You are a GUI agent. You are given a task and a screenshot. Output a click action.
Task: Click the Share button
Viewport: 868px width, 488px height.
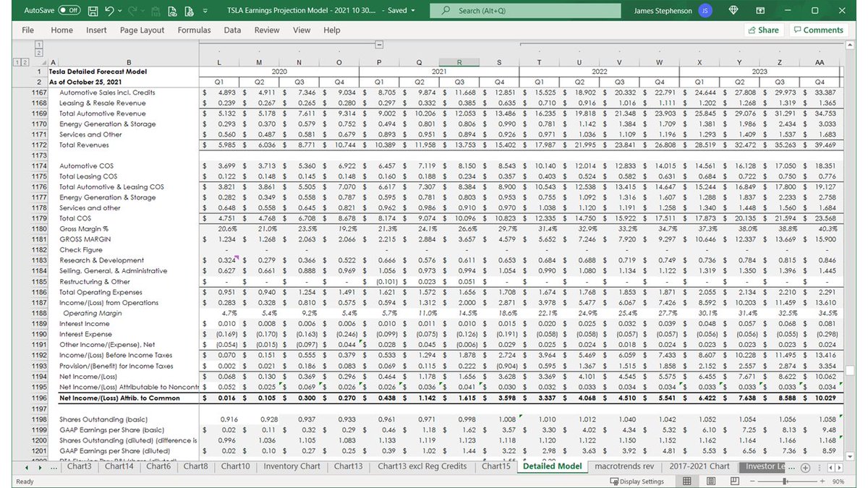pos(765,30)
